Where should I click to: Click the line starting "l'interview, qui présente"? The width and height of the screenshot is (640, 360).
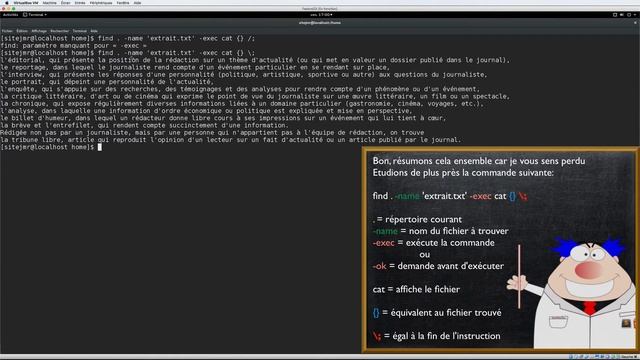tap(244, 75)
